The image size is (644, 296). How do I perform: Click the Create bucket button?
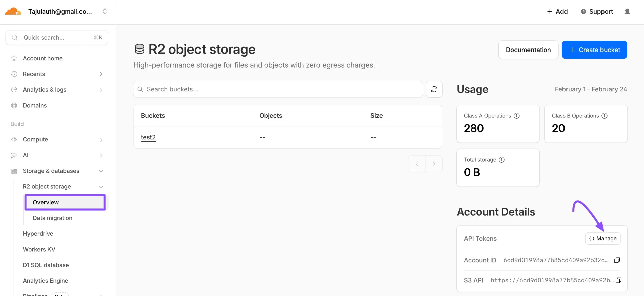tap(594, 50)
